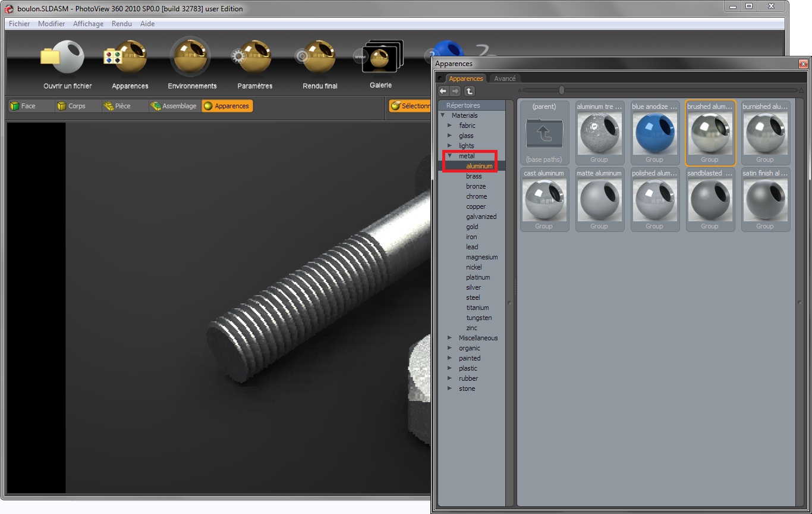Open the Environnements sphere icon
This screenshot has height=514, width=812.
click(x=191, y=58)
